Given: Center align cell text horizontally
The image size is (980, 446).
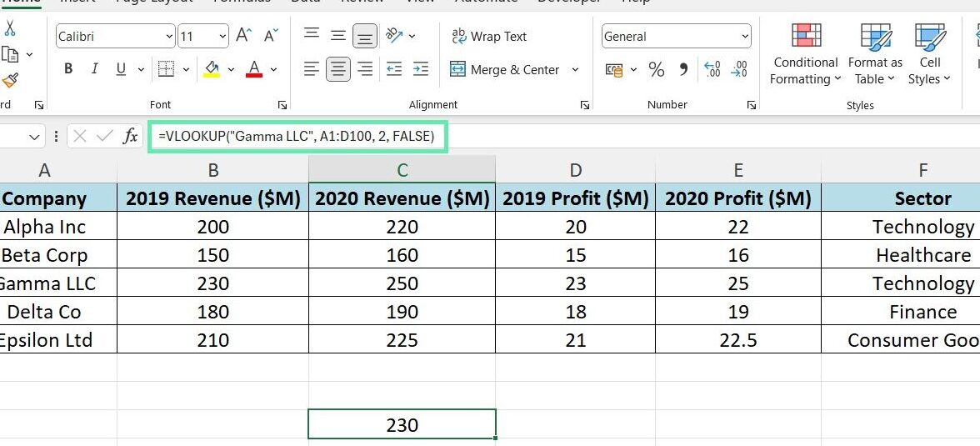Looking at the screenshot, I should 338,70.
